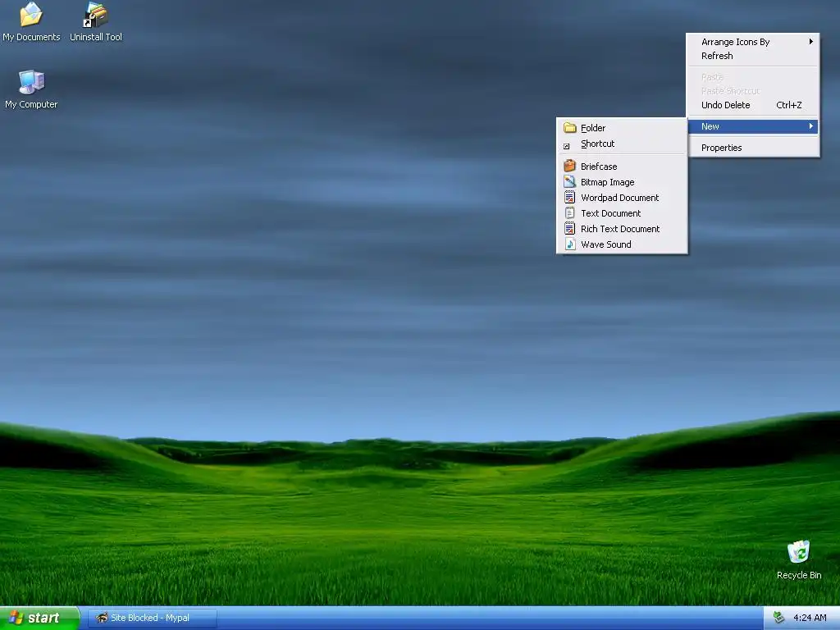
Task: Click the disabled Paste Shortcut entry
Action: point(753,91)
